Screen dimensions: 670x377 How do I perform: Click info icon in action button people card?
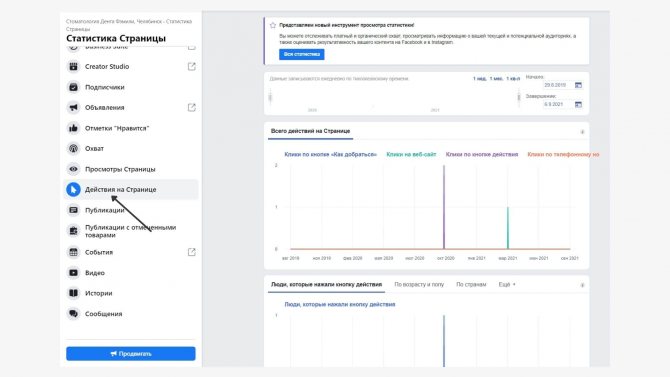[582, 285]
